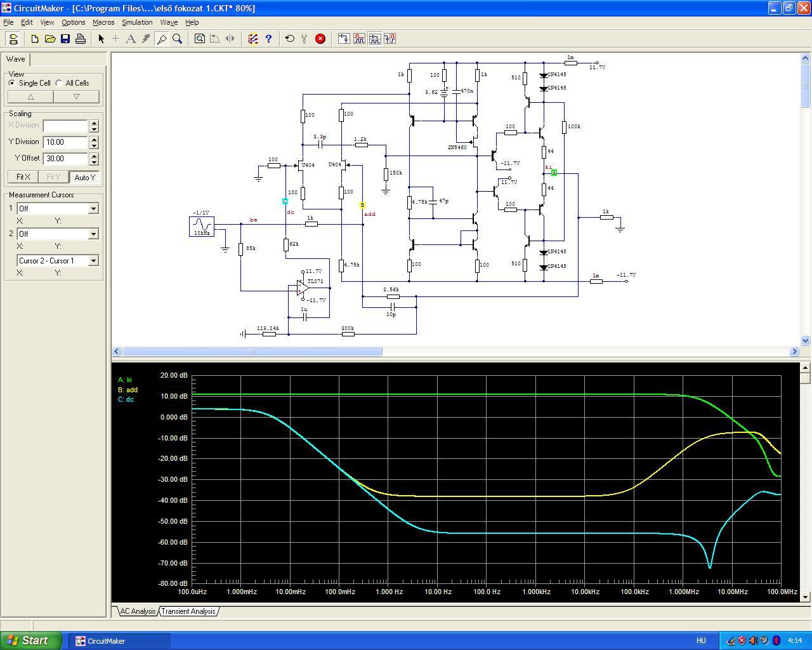Viewport: 812px width, 650px height.
Task: Click the Fit X button
Action: coord(23,177)
